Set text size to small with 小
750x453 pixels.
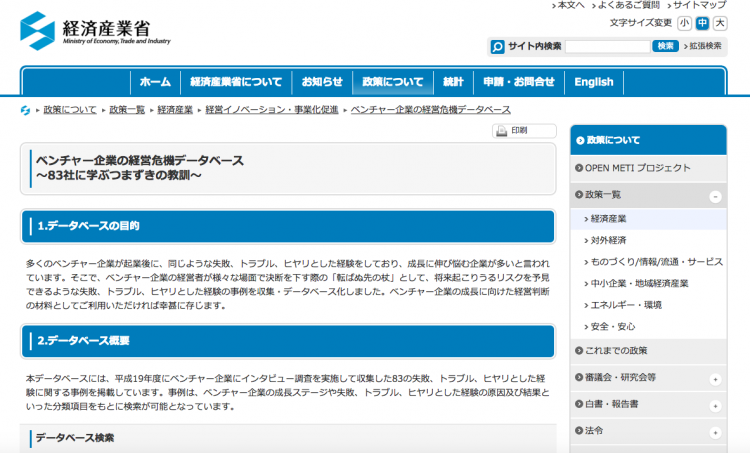click(x=684, y=23)
